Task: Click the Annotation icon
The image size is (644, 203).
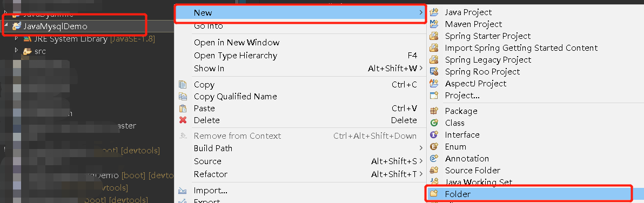Action: pos(434,159)
